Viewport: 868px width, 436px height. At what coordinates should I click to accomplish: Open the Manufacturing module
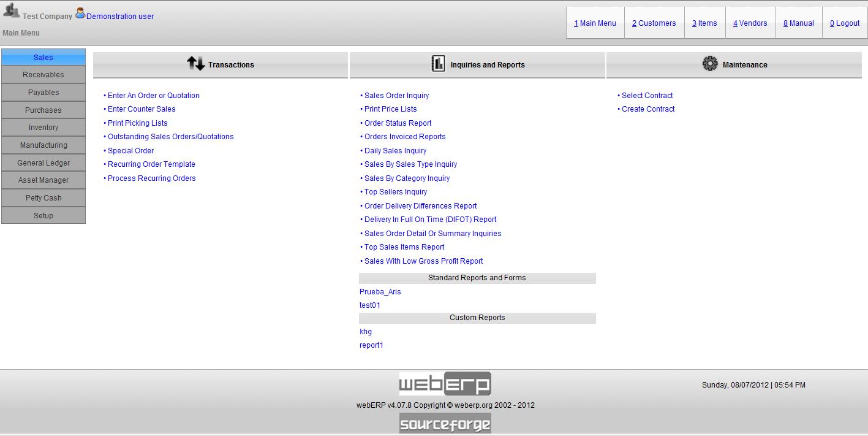(x=43, y=145)
